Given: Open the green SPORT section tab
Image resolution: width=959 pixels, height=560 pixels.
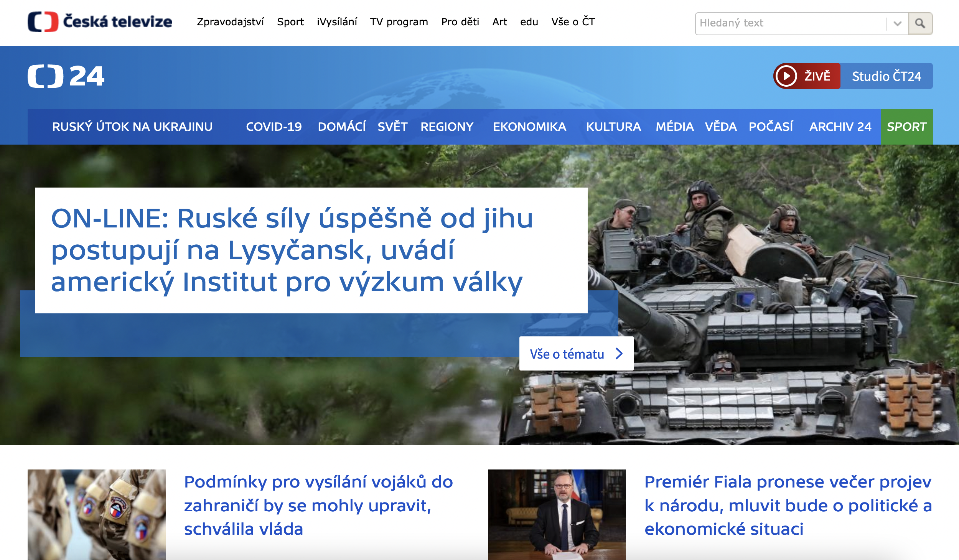Looking at the screenshot, I should tap(907, 127).
